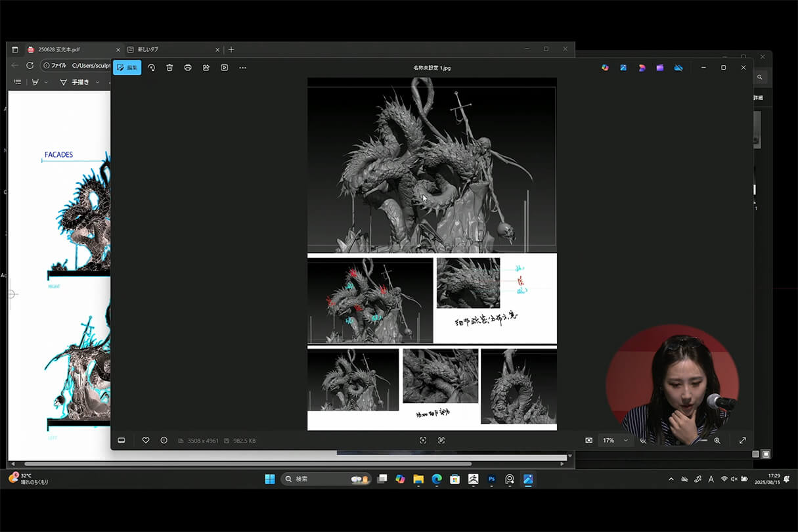Rotate the image with the rotate icon
This screenshot has width=798, height=532.
(151, 68)
